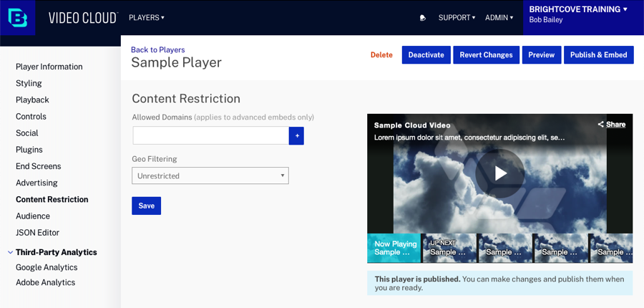Click the Sample Cloud Video title
Viewport: 644px width, 308px height.
pyautogui.click(x=412, y=125)
